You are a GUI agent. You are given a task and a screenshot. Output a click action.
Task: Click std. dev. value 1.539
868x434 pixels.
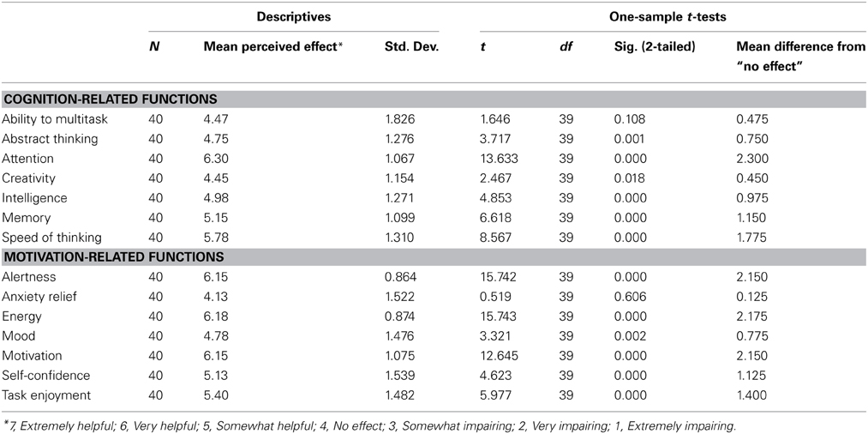coord(399,375)
